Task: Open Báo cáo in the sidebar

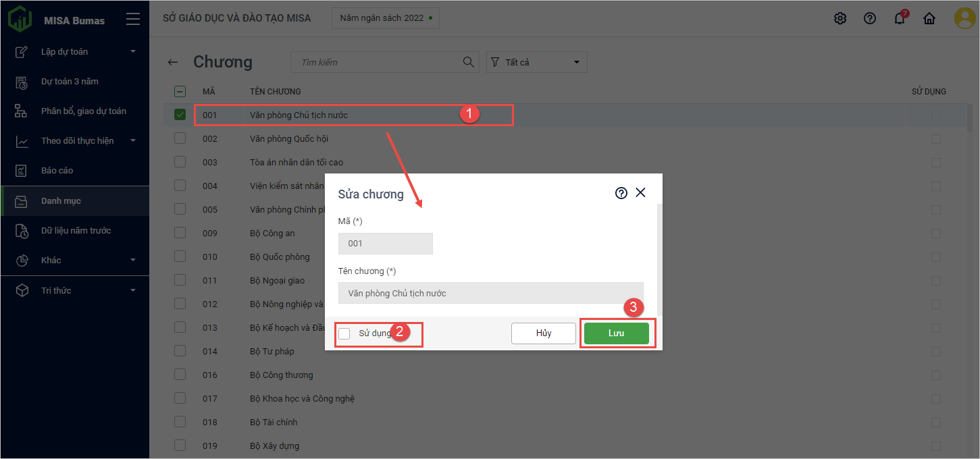Action: tap(57, 170)
